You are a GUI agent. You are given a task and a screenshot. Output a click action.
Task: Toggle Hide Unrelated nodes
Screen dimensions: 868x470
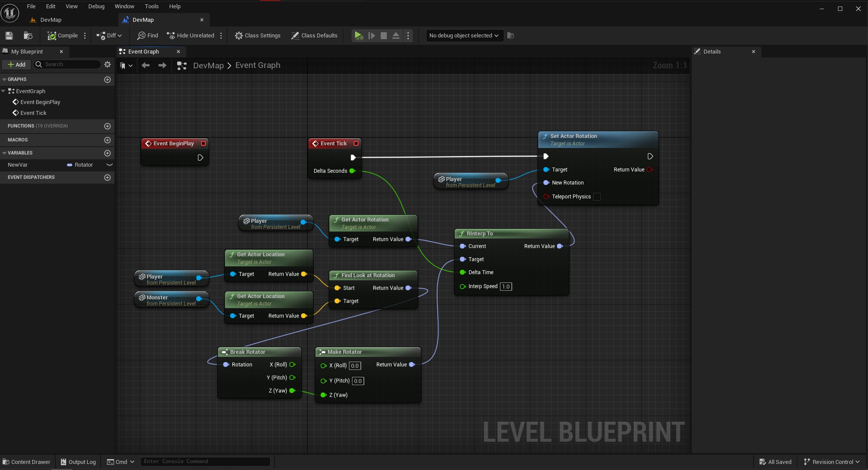point(191,36)
